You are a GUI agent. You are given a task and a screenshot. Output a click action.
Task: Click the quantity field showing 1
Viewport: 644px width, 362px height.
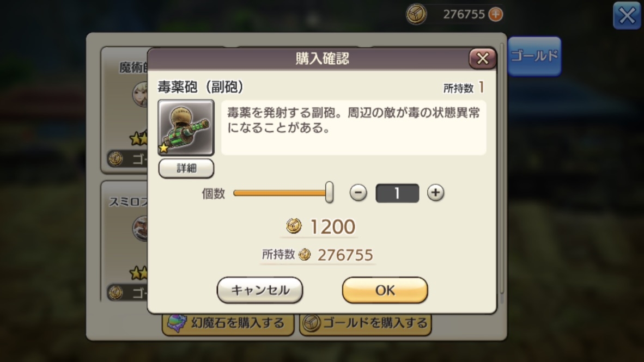(397, 193)
